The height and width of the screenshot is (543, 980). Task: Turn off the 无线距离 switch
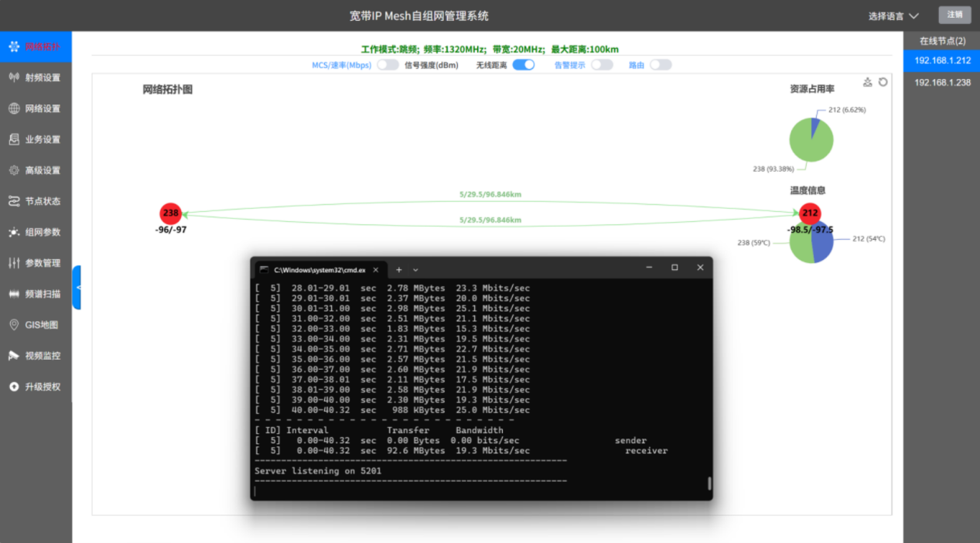[524, 65]
